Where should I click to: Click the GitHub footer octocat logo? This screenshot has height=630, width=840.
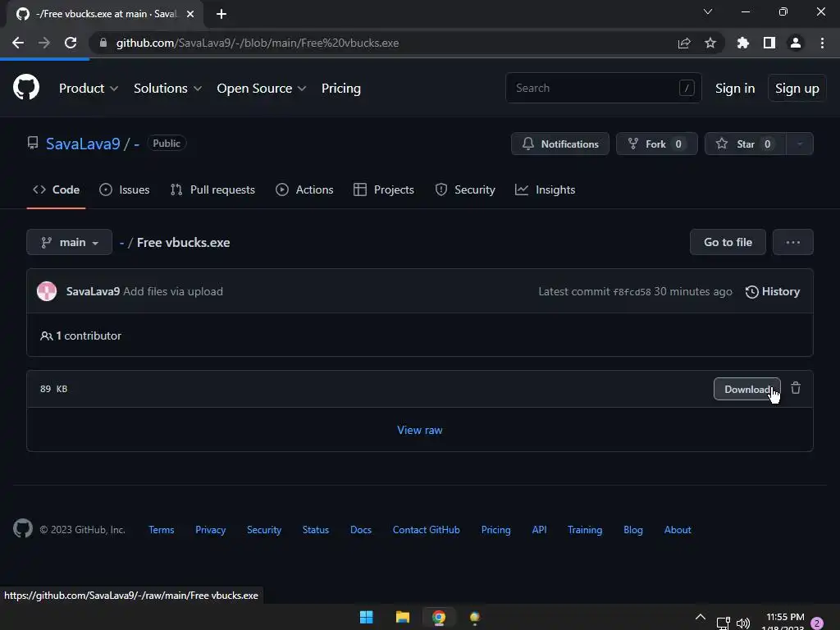click(x=23, y=529)
